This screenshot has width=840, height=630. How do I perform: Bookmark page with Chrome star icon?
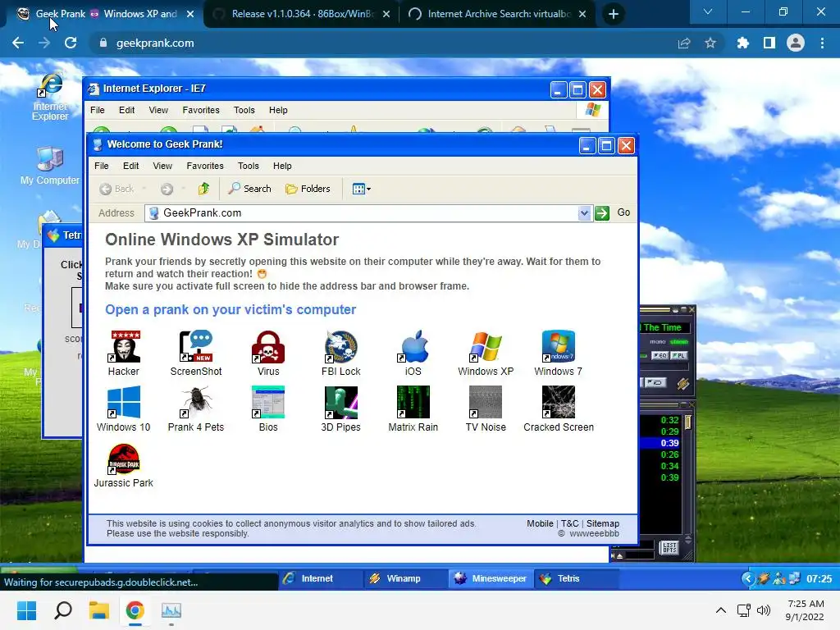point(710,43)
